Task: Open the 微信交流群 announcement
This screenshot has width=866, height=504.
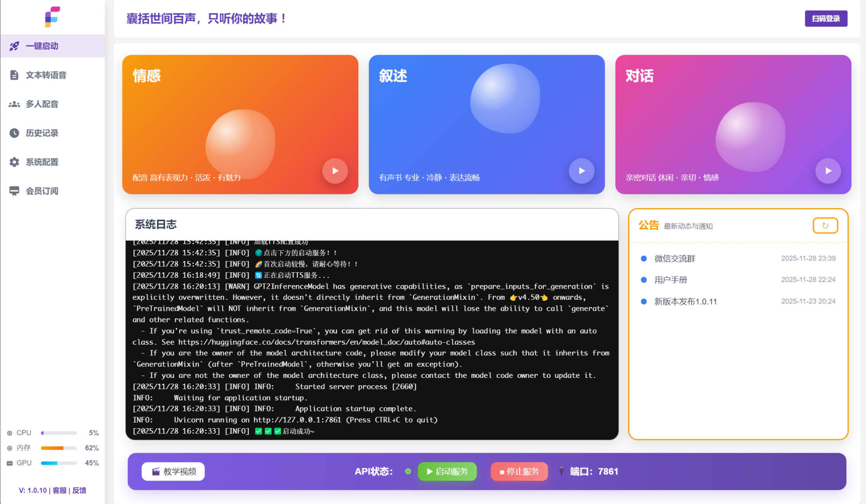Action: [x=674, y=258]
